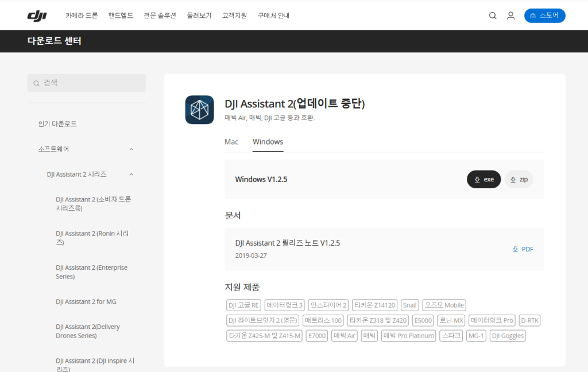Click the MG-1 tag
588x372 pixels.
pos(476,336)
